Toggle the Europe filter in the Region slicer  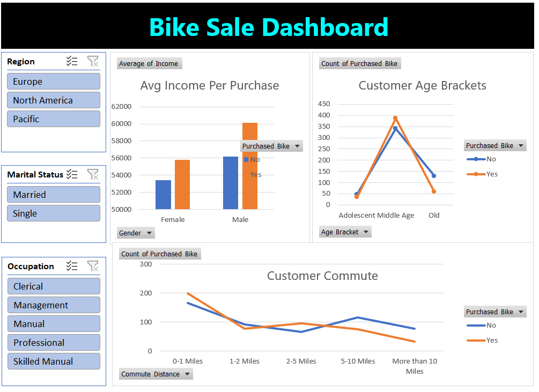(53, 81)
